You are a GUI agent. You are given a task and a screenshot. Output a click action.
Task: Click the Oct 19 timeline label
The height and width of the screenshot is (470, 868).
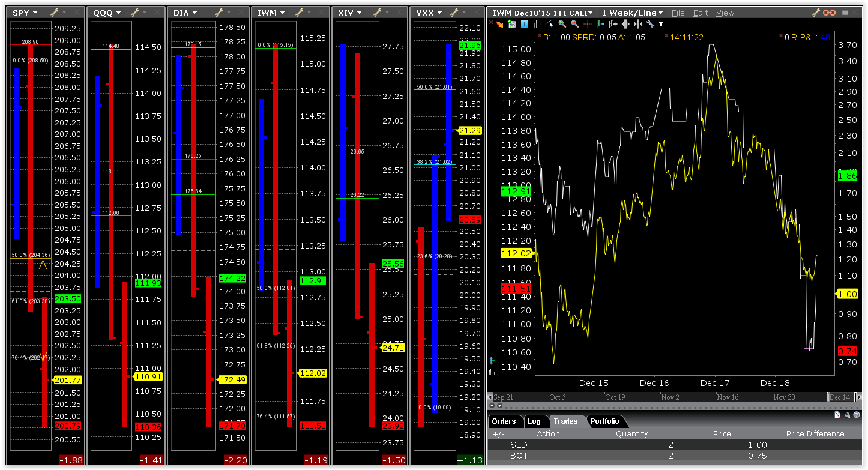tap(615, 397)
